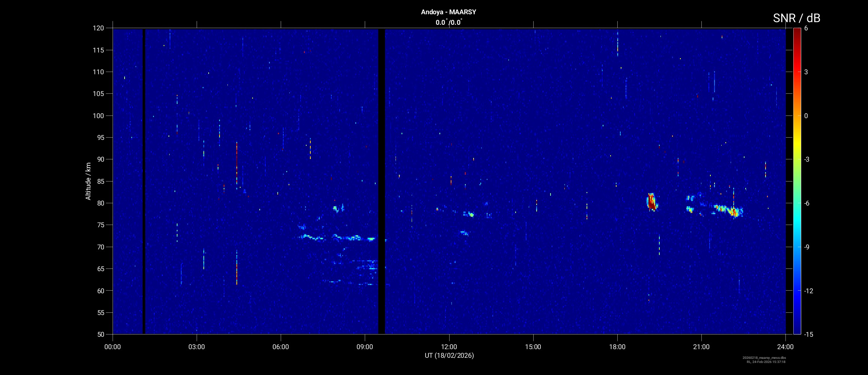Click the 03:00 tick label on time axis

(x=197, y=347)
